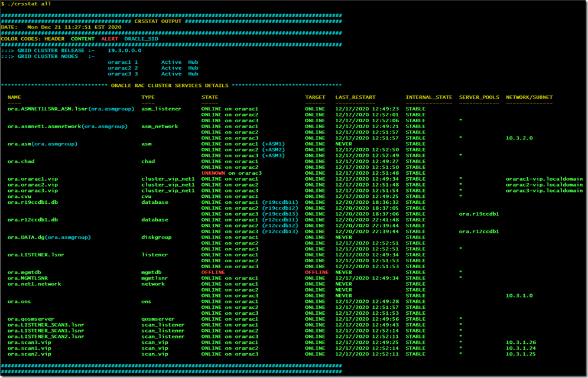Click type 'qosmserver' in TYPE column
This screenshot has width=588, height=378.
[x=158, y=319]
